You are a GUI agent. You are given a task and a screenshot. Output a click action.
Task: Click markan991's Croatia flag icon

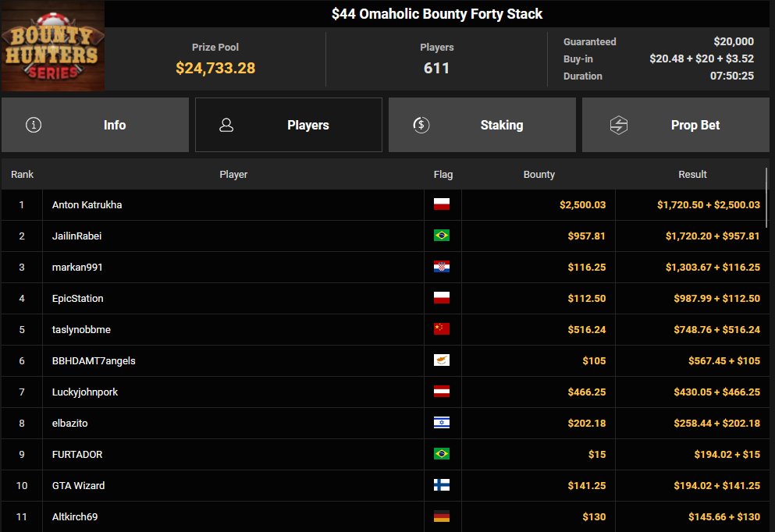[442, 267]
